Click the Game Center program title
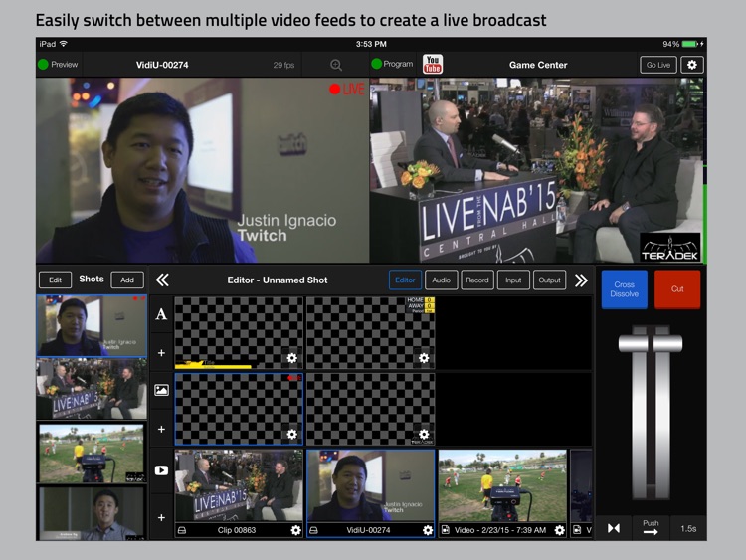Screen dimensions: 746x560 click(538, 65)
